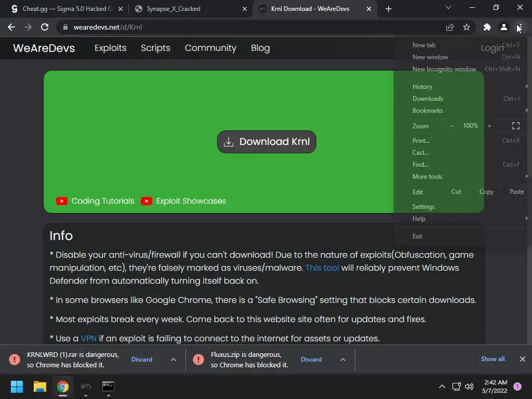Open the Windows Start menu
The height and width of the screenshot is (399, 532).
[17, 387]
